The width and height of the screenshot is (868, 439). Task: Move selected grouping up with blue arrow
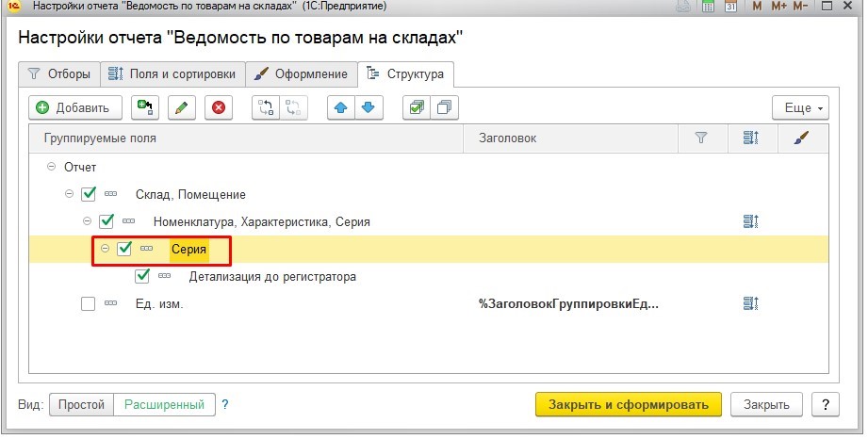(x=341, y=107)
